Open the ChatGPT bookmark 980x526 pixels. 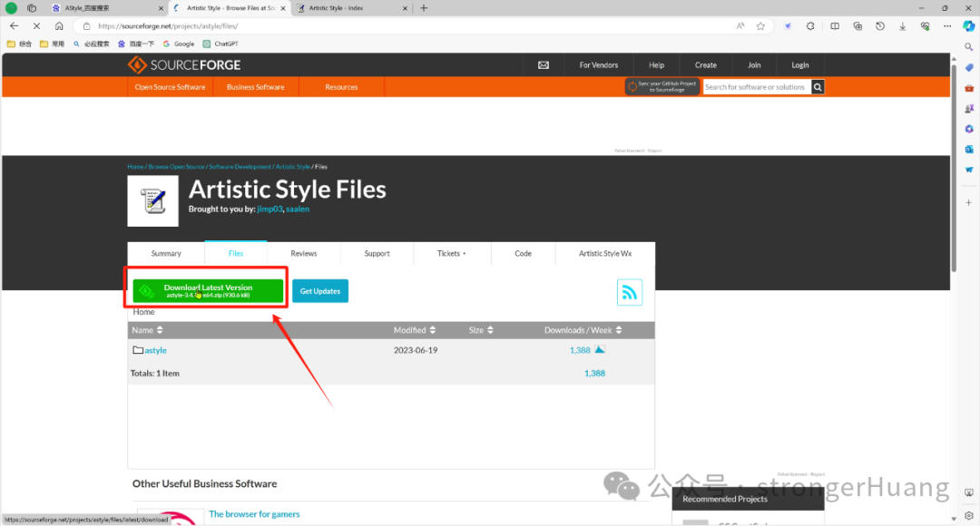[x=220, y=44]
